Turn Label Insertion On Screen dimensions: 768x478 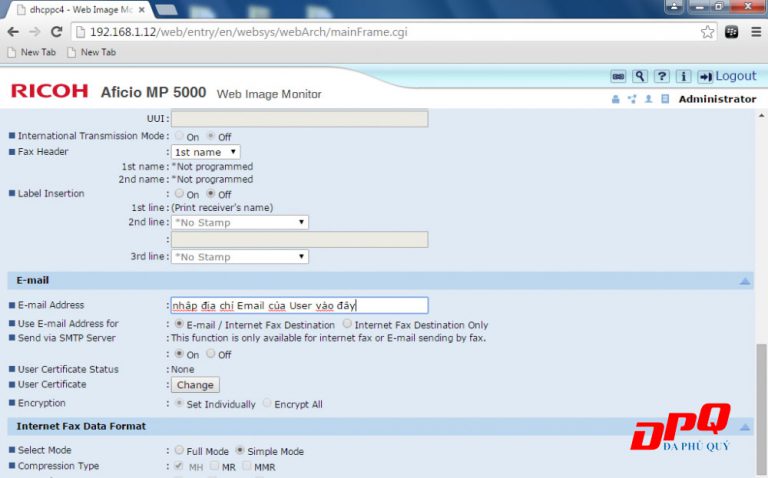click(180, 194)
